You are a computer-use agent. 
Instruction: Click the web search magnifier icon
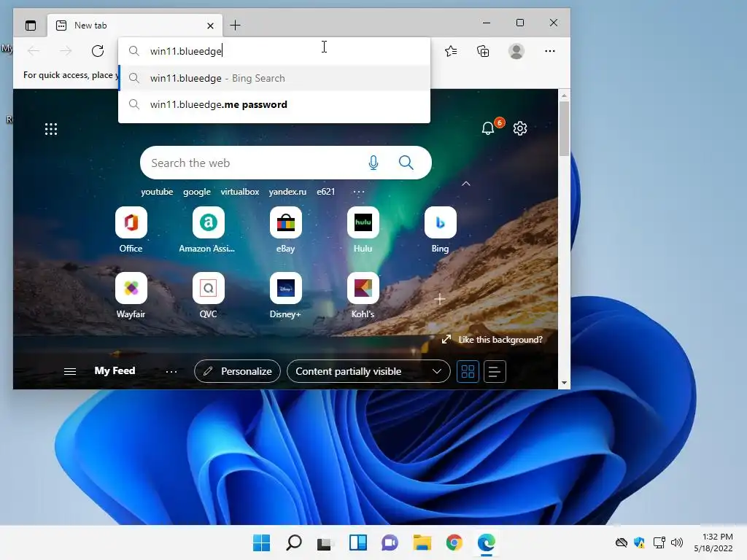click(406, 163)
